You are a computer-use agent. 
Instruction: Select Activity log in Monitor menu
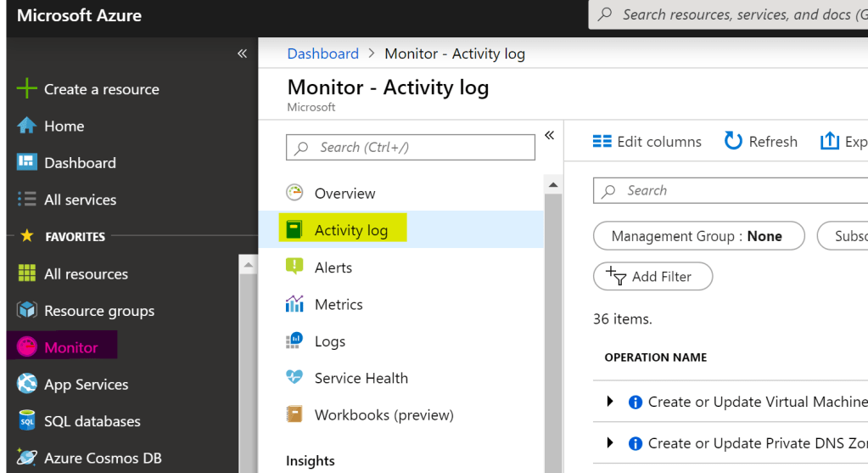coord(350,230)
